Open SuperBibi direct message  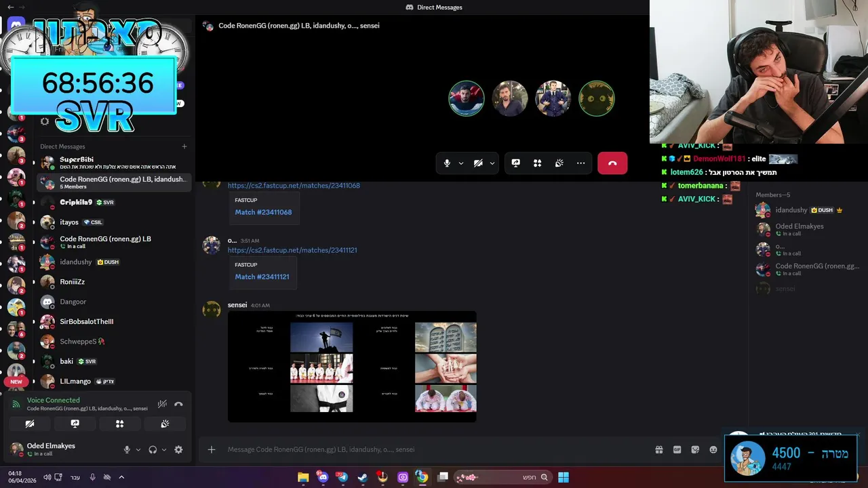(x=113, y=163)
